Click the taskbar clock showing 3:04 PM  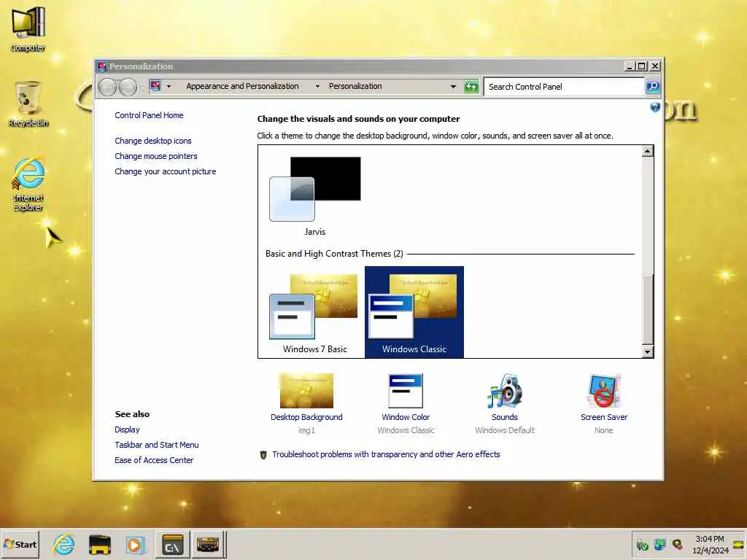pos(710,544)
